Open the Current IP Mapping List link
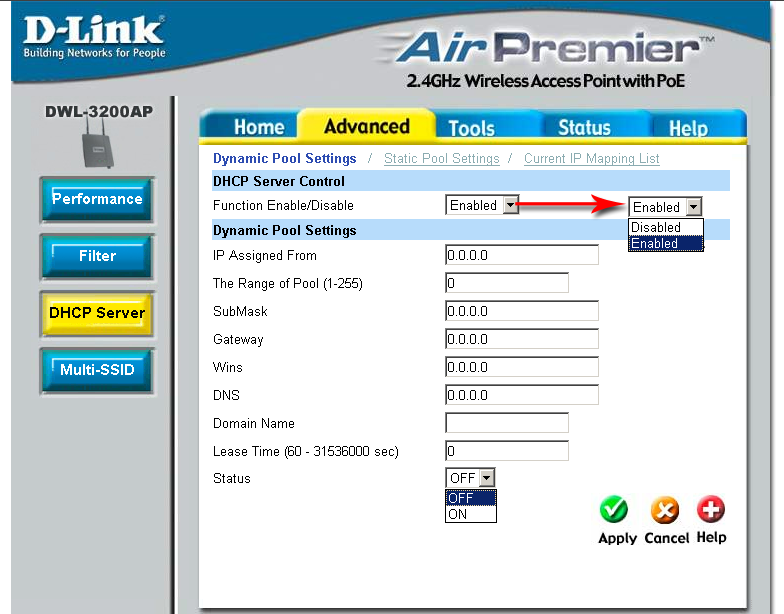784x614 pixels. pyautogui.click(x=592, y=158)
